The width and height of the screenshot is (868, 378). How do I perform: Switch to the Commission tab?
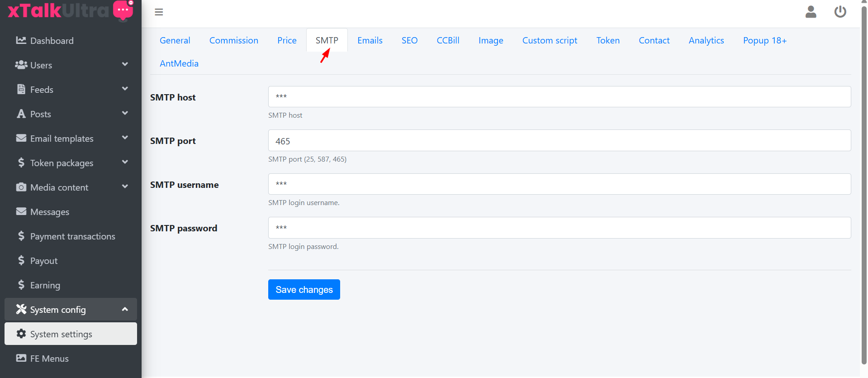click(233, 40)
